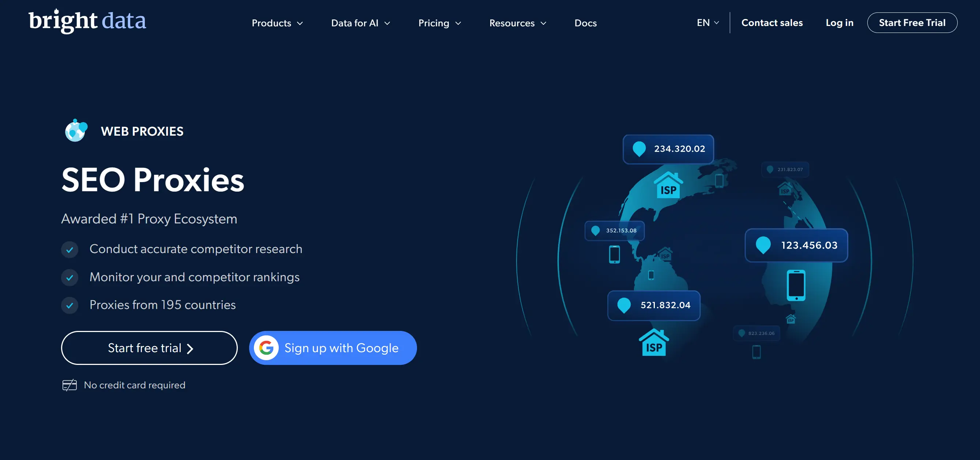Click checkmark beside Conduct accurate competitor research
The width and height of the screenshot is (980, 460).
70,250
